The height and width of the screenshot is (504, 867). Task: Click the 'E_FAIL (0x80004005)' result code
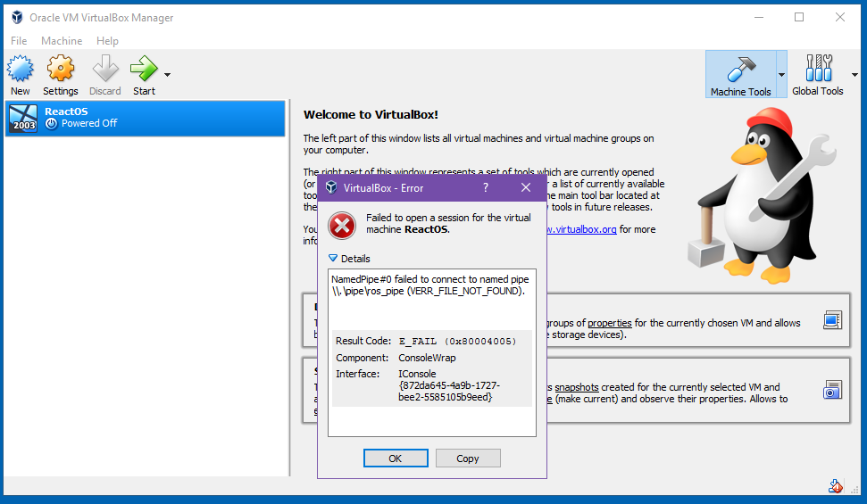point(457,341)
